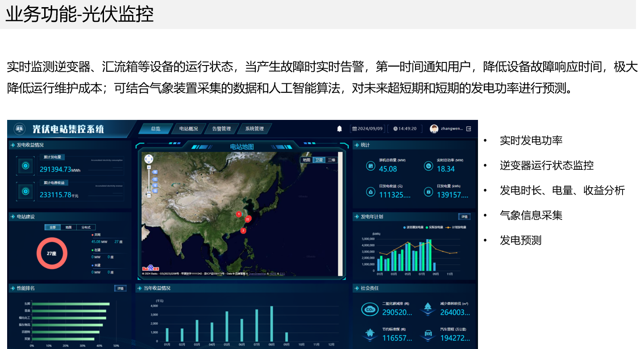Click 详情 button in 发电年计划 panel
644x349 pixels.
[x=464, y=217]
